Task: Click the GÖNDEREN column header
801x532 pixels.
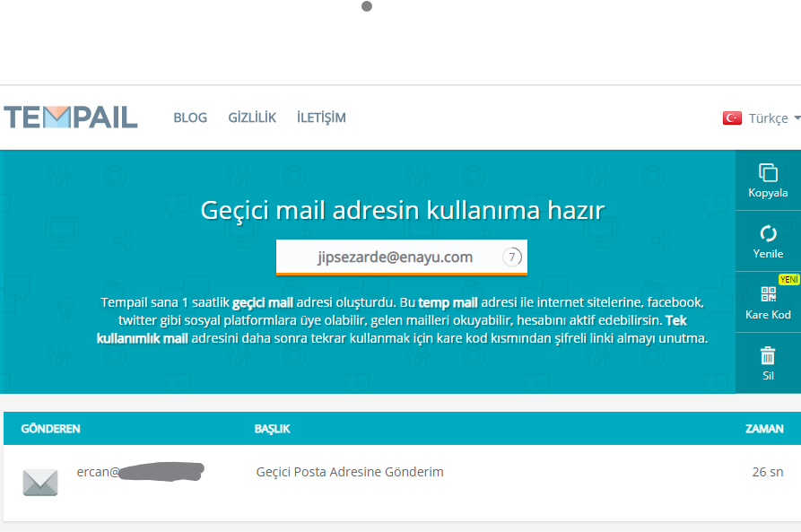Action: click(50, 429)
